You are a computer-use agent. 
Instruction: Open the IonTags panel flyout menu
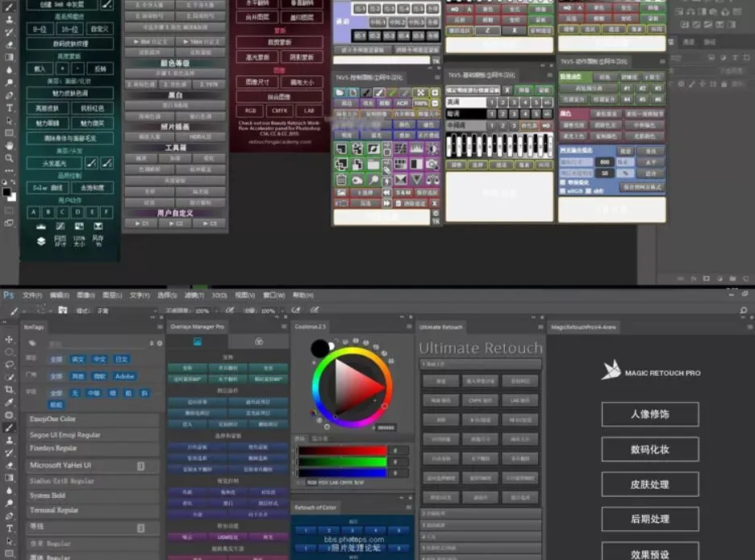pos(160,327)
